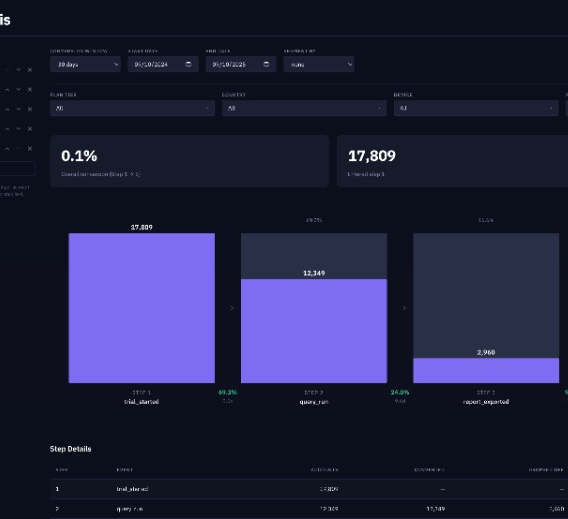Edit the End Date field
Viewport: 568px width, 519px height.
(241, 64)
